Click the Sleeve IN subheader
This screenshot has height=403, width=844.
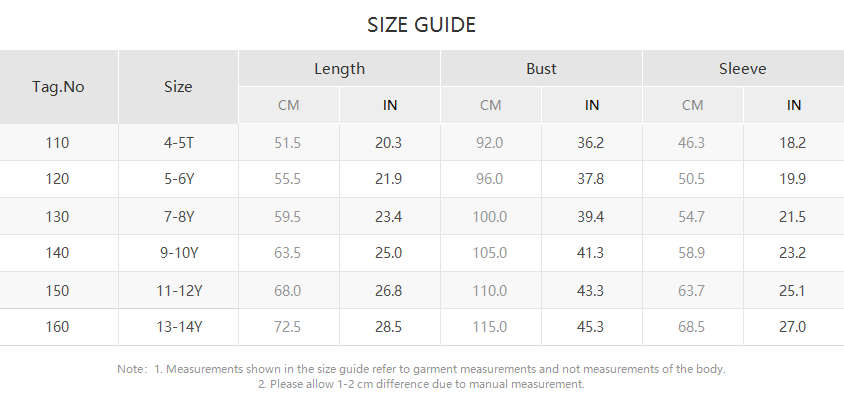pos(793,105)
